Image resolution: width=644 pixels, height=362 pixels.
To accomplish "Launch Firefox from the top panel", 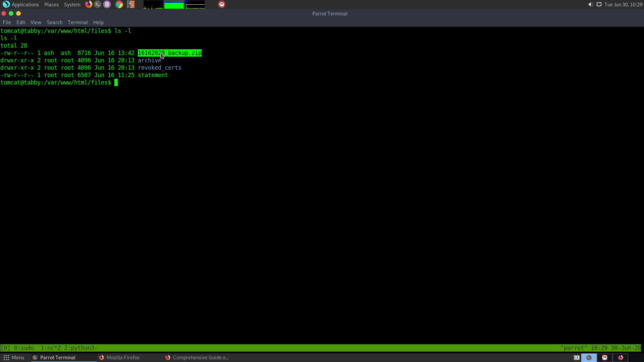I will tap(89, 4).
